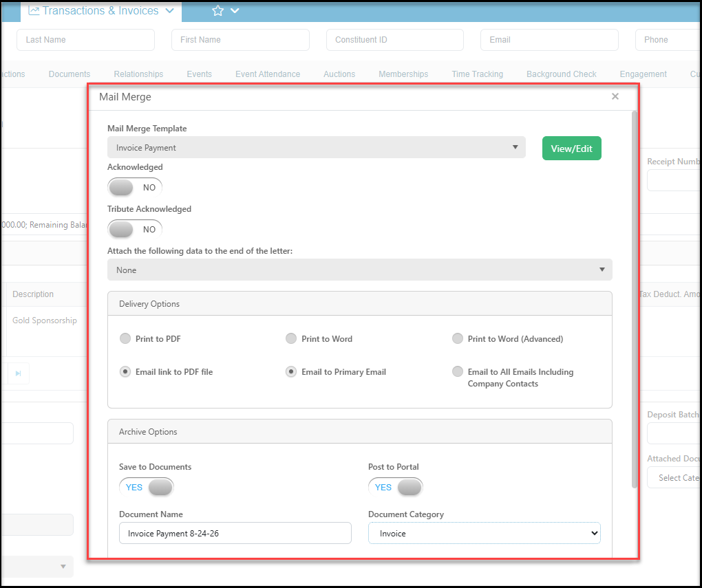The width and height of the screenshot is (702, 588).
Task: Click the Deposit Batch input field
Action: tap(674, 433)
